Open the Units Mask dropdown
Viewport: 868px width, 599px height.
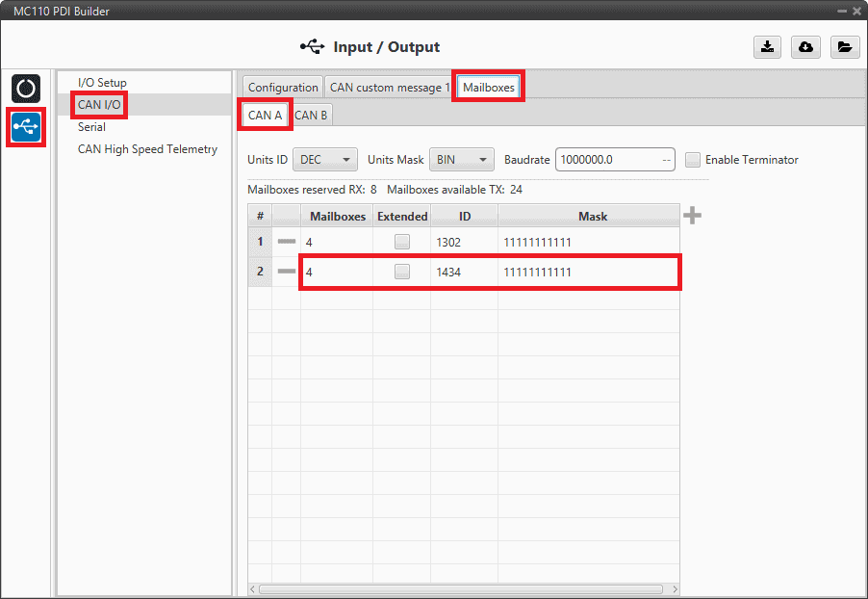pos(460,160)
